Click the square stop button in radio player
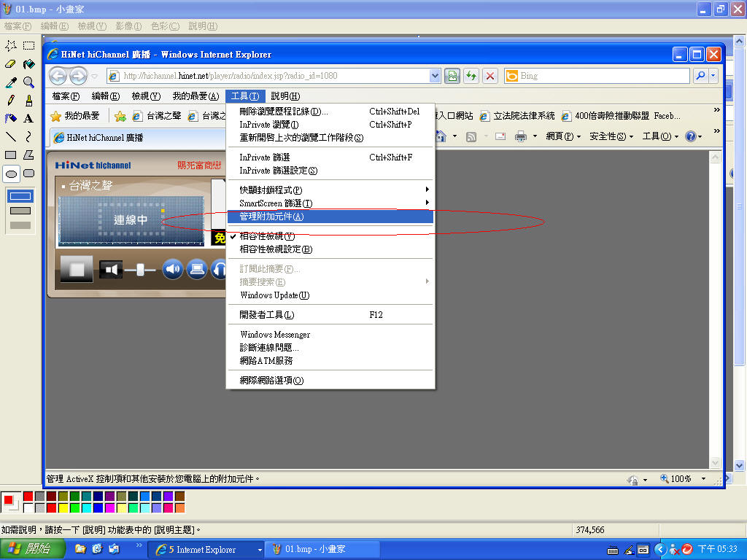 [x=77, y=270]
